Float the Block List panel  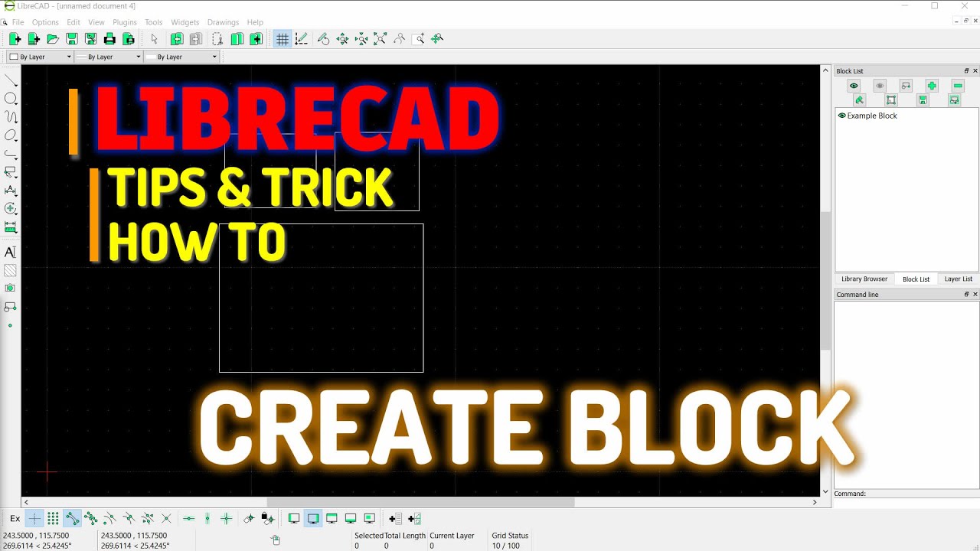pos(966,71)
